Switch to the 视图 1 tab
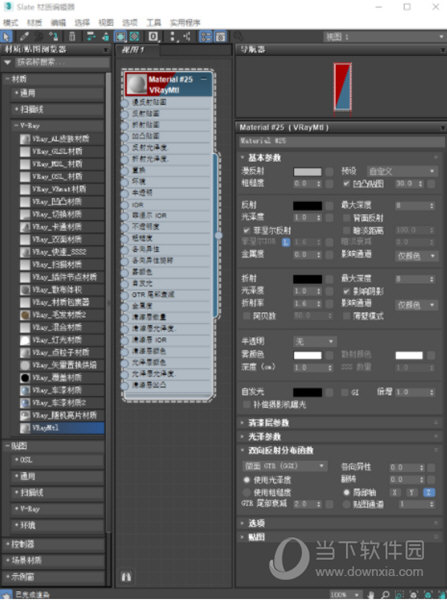This screenshot has width=447, height=600. pyautogui.click(x=138, y=50)
